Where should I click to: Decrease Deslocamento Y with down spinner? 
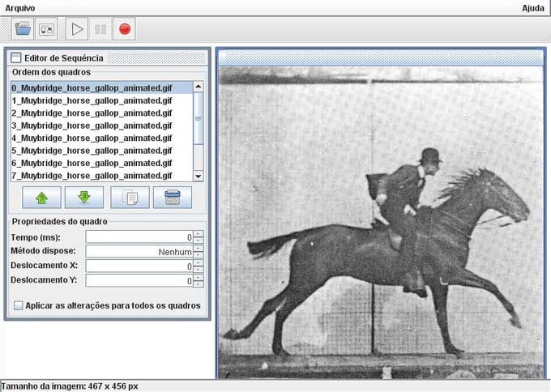[199, 283]
